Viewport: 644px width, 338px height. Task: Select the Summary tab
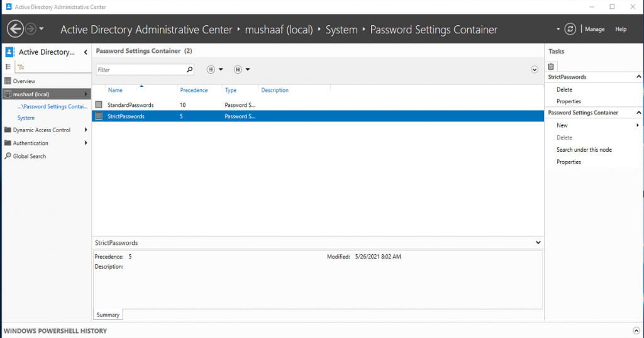click(x=108, y=315)
